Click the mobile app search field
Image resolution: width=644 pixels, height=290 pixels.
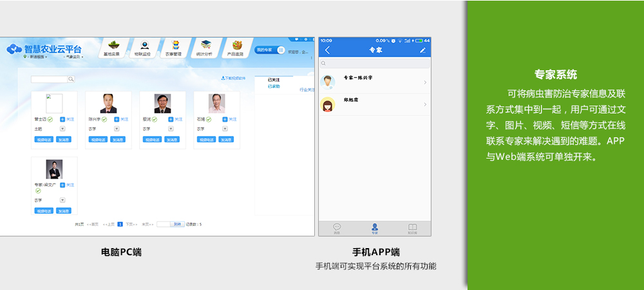point(375,63)
